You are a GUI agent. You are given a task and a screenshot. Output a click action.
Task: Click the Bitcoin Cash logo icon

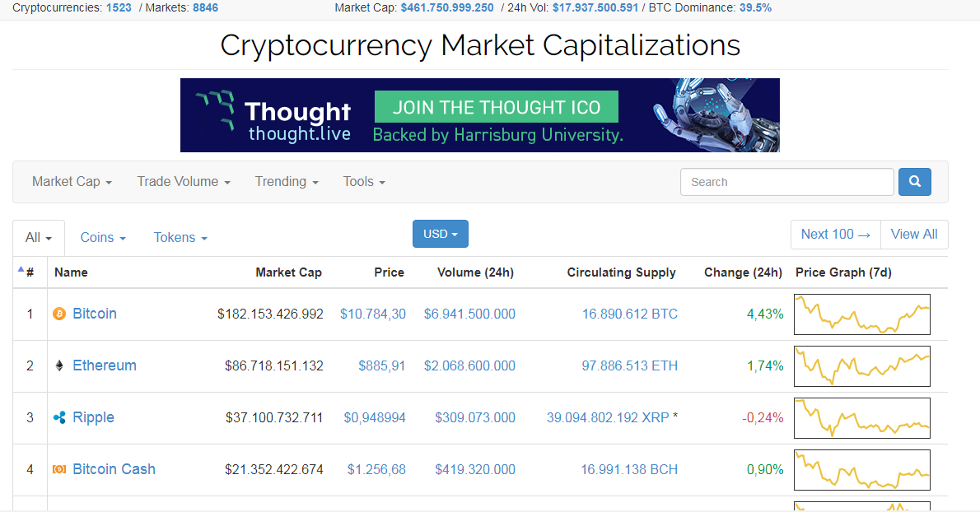click(x=58, y=469)
